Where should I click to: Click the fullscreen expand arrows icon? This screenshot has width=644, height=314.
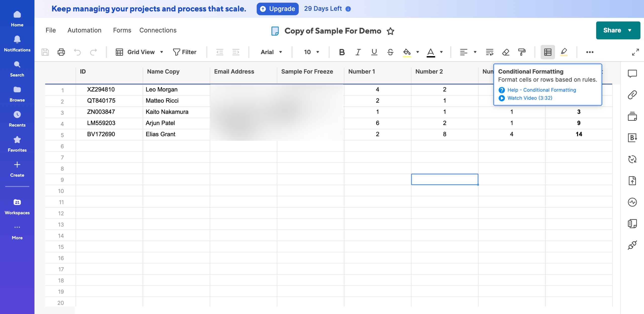635,52
